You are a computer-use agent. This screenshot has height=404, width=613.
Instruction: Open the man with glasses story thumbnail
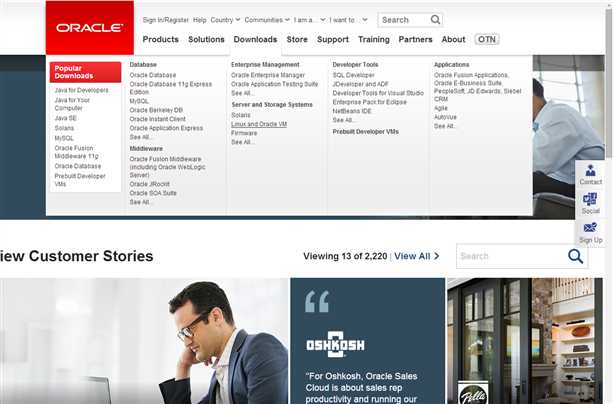(x=144, y=341)
